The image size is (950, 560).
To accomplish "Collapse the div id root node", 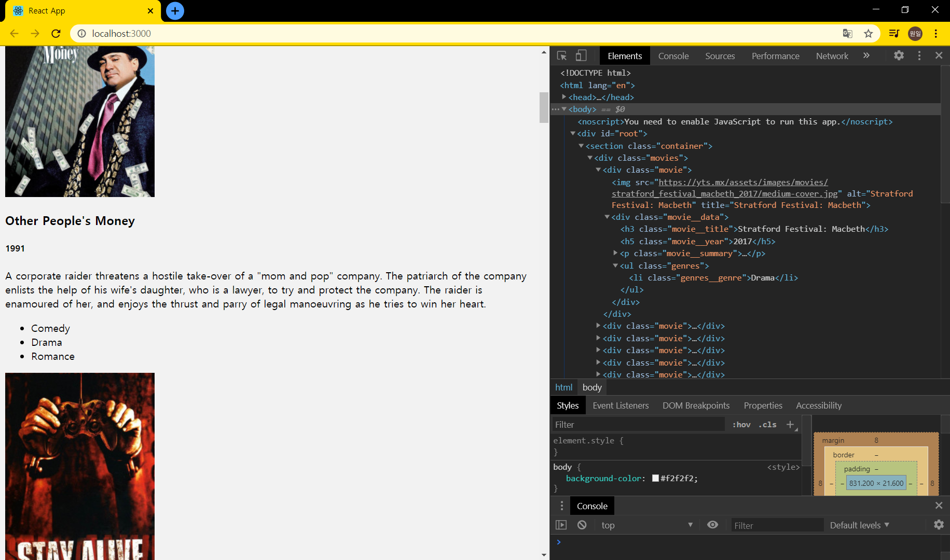I will (x=573, y=134).
